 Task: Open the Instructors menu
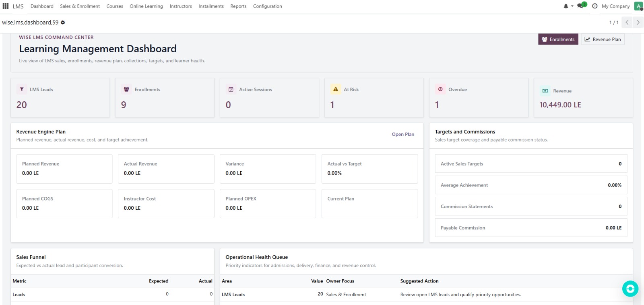click(x=181, y=6)
